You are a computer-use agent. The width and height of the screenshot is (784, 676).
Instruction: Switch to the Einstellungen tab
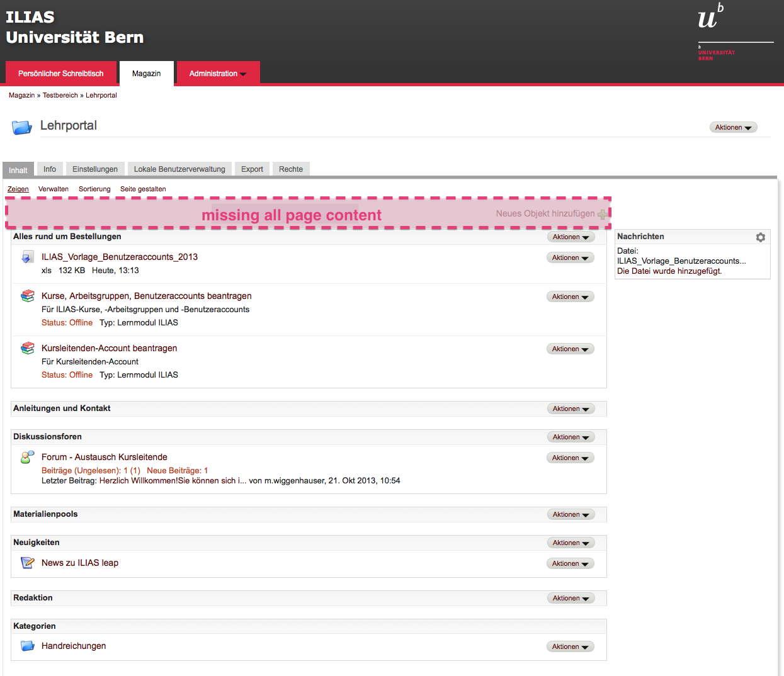point(95,169)
